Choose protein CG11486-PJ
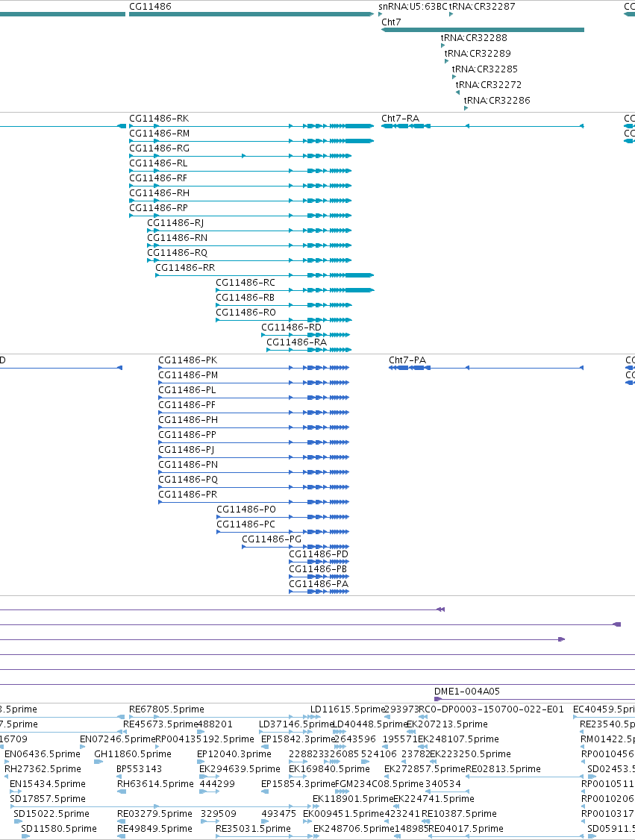The width and height of the screenshot is (635, 840). 187,449
